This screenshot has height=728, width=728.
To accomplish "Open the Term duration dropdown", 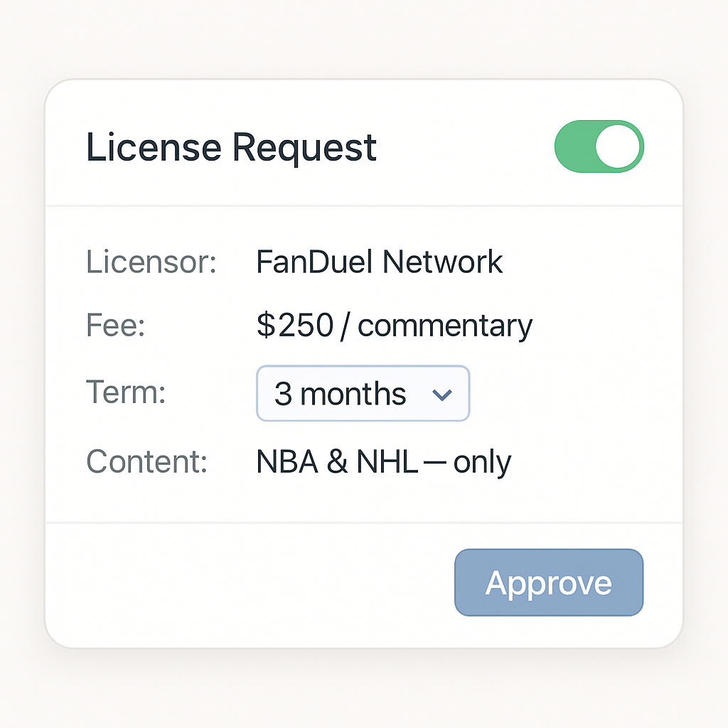I will (x=363, y=393).
